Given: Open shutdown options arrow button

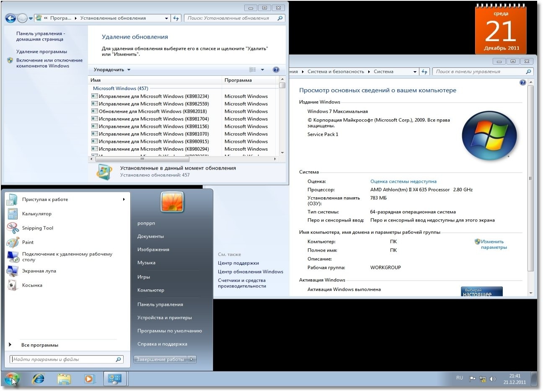Looking at the screenshot, I should click(x=191, y=359).
